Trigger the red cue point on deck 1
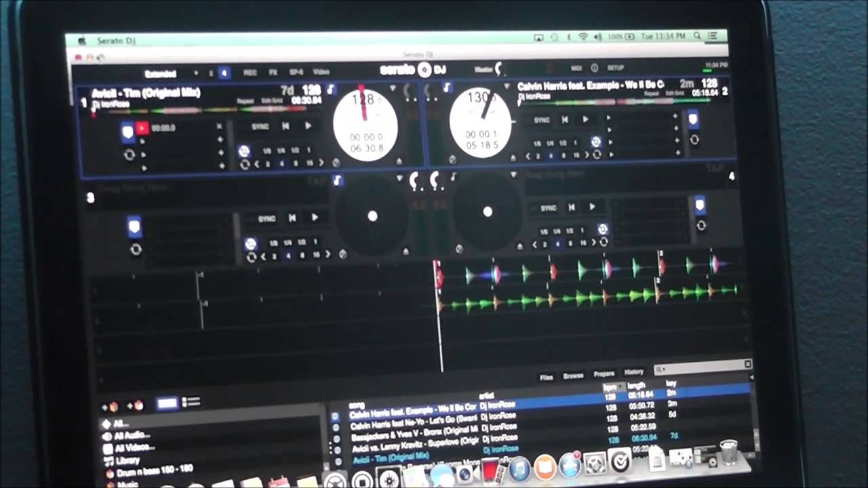 tap(142, 127)
